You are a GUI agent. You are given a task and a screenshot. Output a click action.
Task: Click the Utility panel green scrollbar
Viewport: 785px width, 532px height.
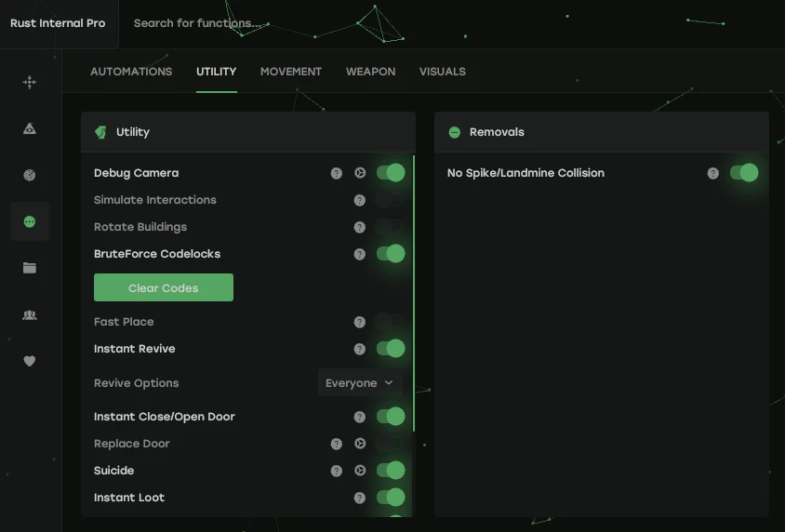[x=414, y=293]
